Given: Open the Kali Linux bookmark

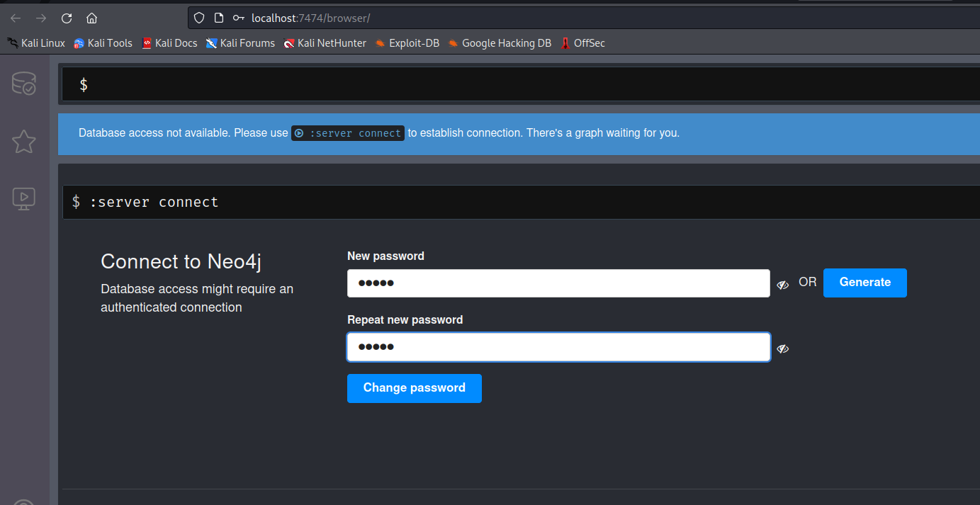Looking at the screenshot, I should 36,43.
